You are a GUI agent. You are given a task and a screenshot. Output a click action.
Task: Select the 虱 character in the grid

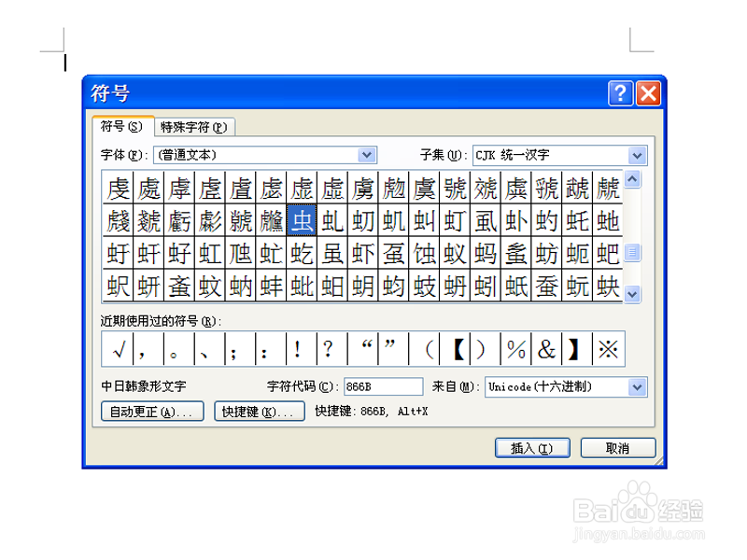coord(485,220)
